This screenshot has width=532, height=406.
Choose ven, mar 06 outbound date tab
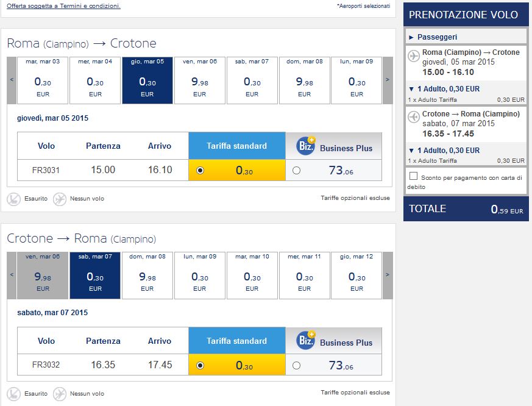(199, 80)
